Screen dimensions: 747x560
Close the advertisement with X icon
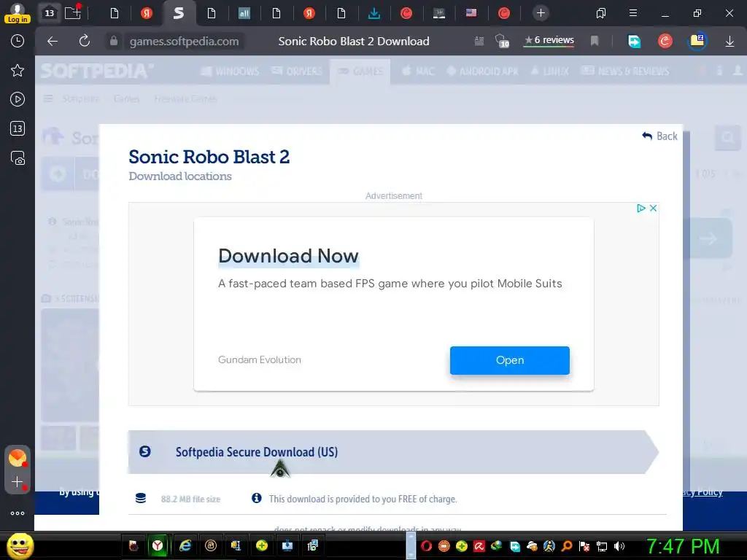[653, 208]
